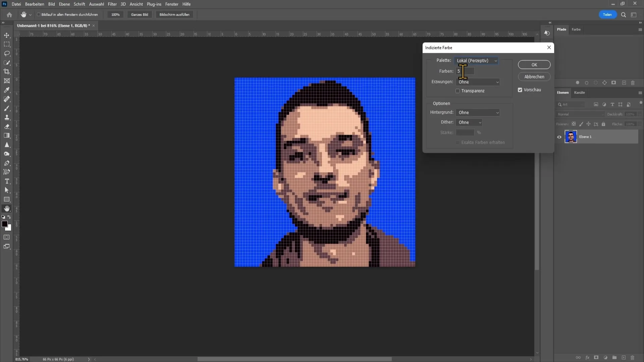The image size is (644, 362).
Task: Click the Abbrechen button
Action: tap(534, 77)
